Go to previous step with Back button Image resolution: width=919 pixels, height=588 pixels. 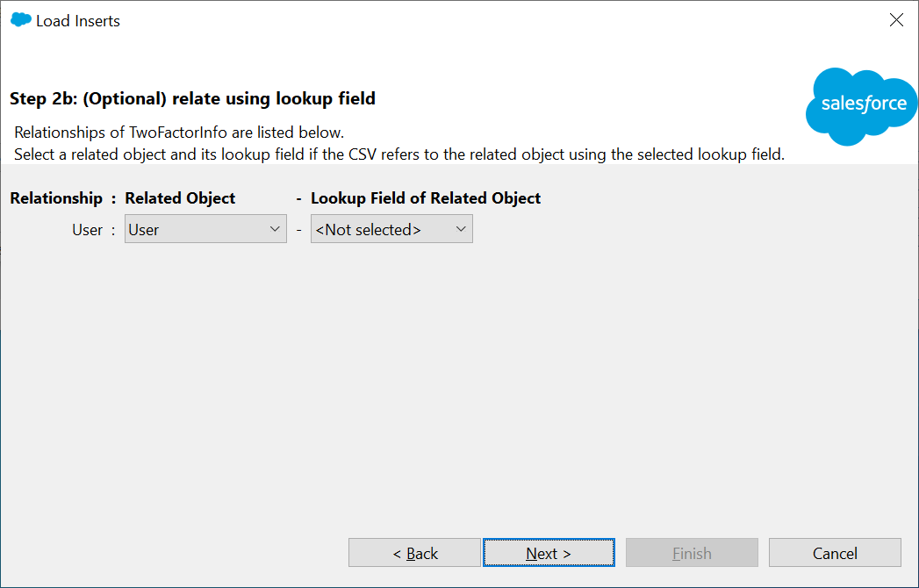click(x=414, y=553)
